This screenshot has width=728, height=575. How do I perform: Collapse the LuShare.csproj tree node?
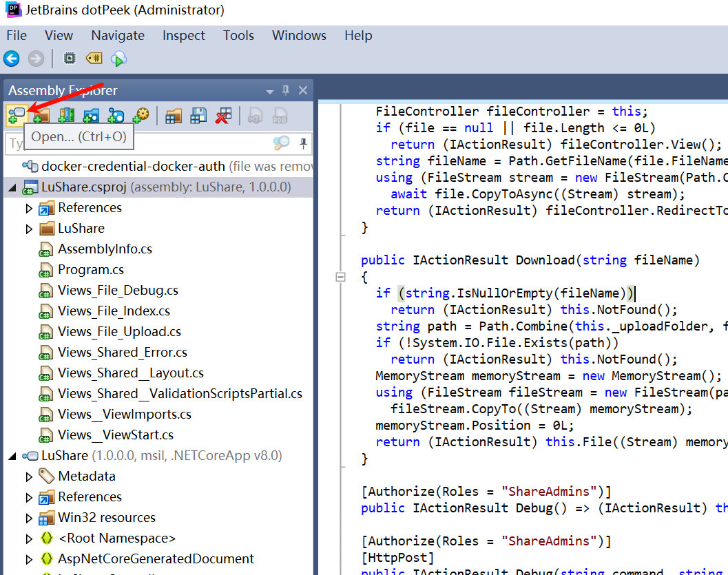pyautogui.click(x=13, y=187)
